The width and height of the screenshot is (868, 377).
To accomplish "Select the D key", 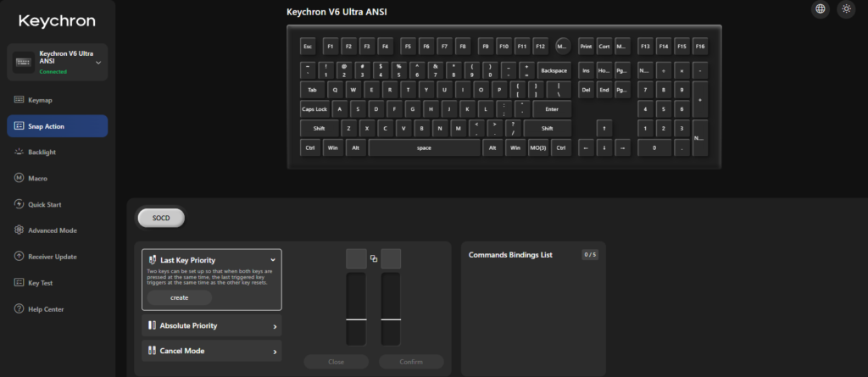I will pyautogui.click(x=376, y=109).
